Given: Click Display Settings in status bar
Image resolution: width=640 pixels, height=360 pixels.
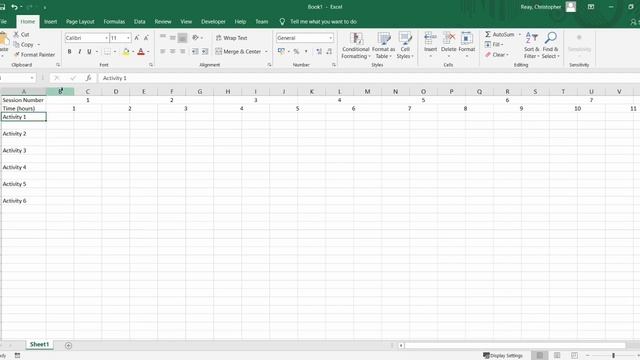Looking at the screenshot, I should (x=502, y=356).
